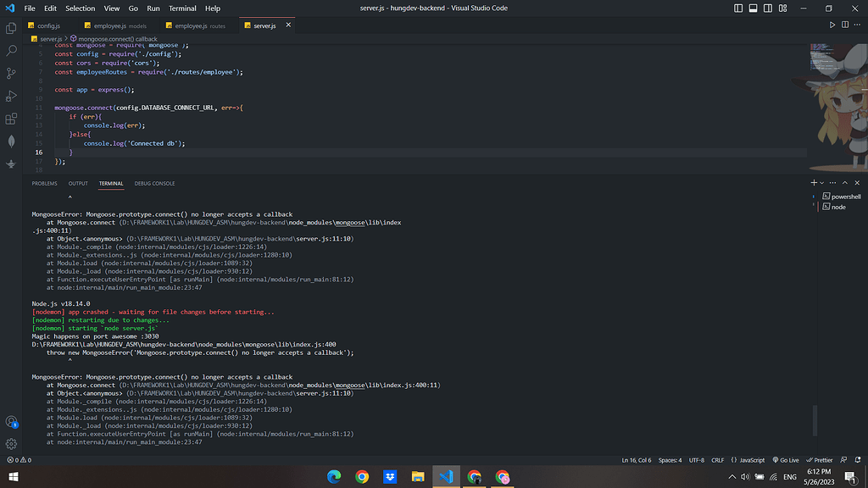This screenshot has width=868, height=488.
Task: Maximize the terminal panel with the chevron
Action: pos(844,182)
